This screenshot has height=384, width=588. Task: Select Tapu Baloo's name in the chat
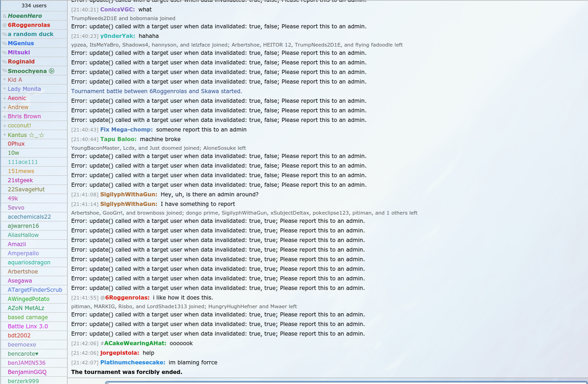tap(118, 139)
